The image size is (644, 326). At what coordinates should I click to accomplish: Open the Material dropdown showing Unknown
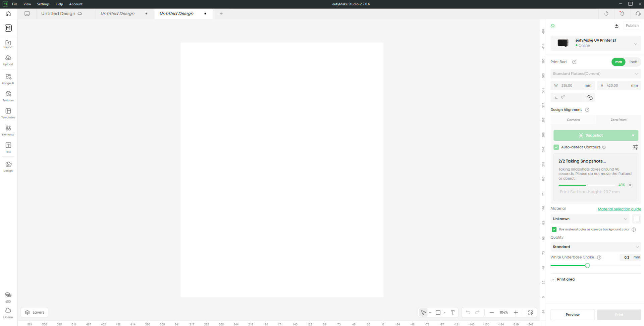(x=590, y=219)
